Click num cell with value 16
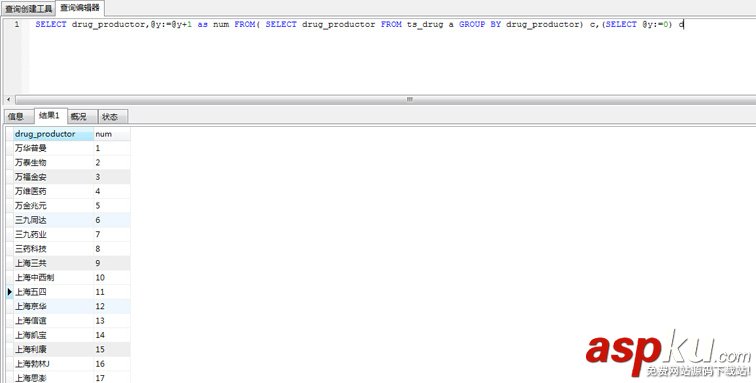The width and height of the screenshot is (756, 383). (112, 363)
